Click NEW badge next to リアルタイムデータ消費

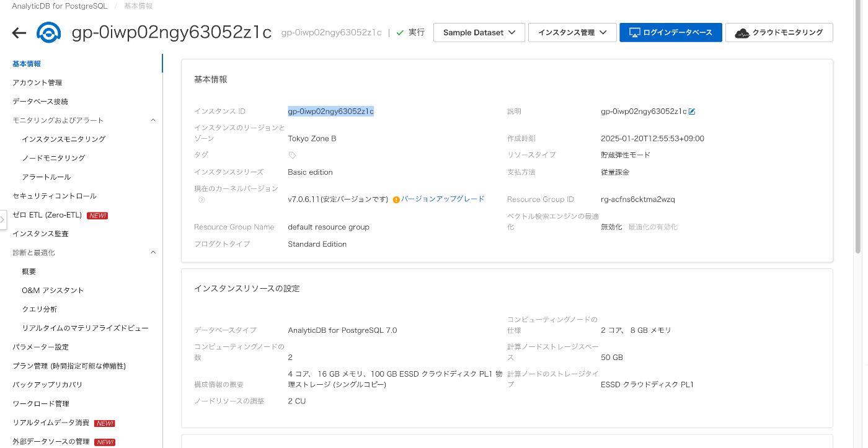pyautogui.click(x=104, y=423)
